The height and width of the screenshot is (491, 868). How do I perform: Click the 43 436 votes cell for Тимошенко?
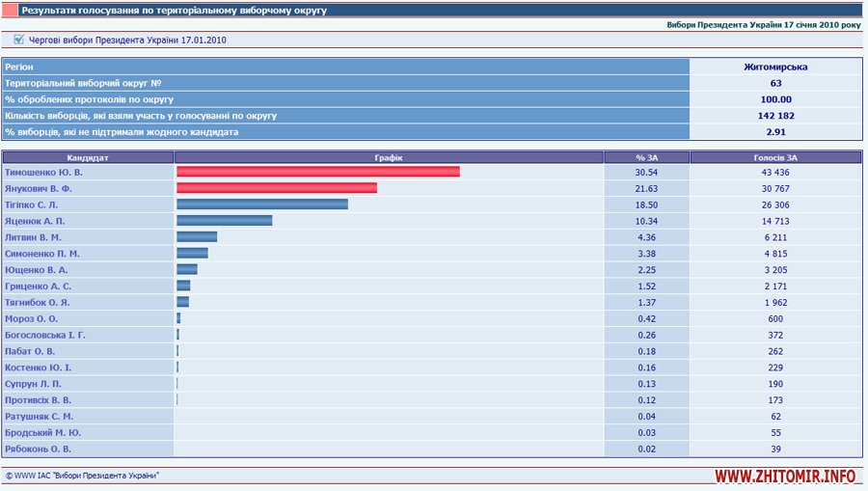coord(775,172)
